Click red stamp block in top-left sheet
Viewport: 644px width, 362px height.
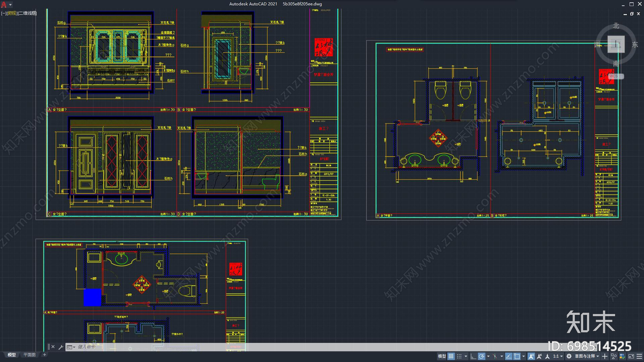[324, 47]
